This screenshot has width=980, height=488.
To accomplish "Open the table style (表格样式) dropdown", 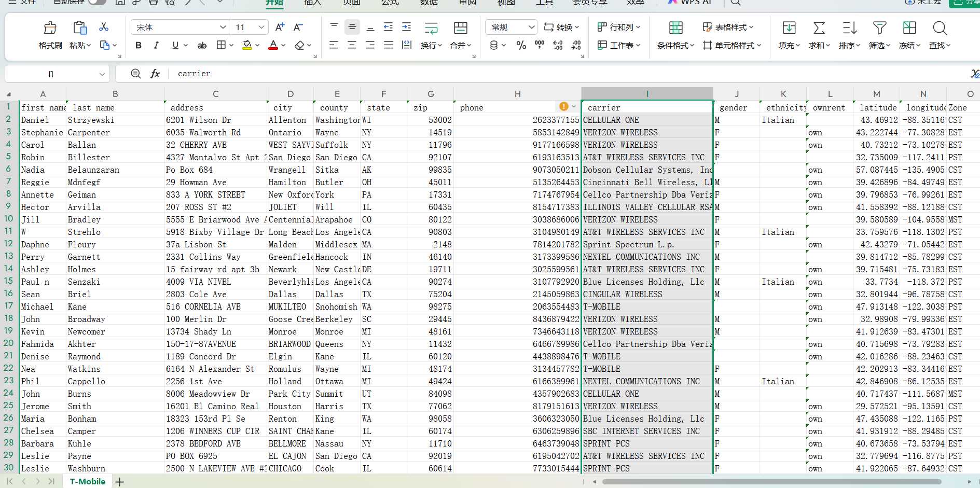I will (x=728, y=27).
